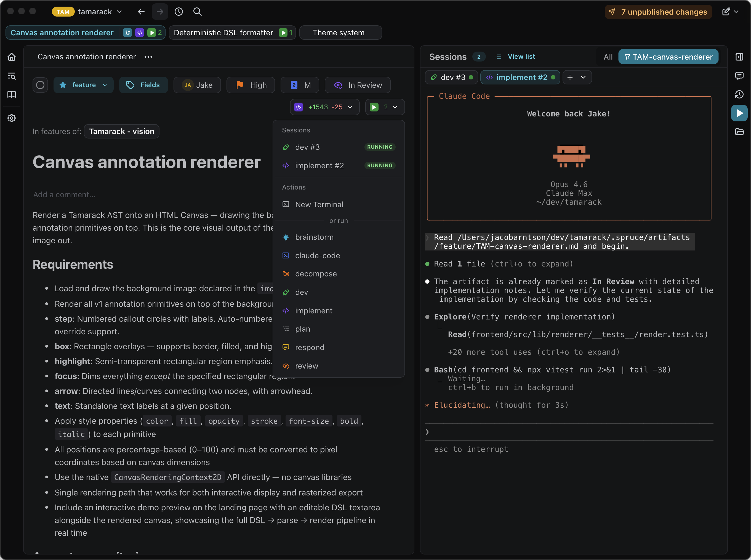Open the folder icon on right rail
This screenshot has width=751, height=560.
point(739,132)
